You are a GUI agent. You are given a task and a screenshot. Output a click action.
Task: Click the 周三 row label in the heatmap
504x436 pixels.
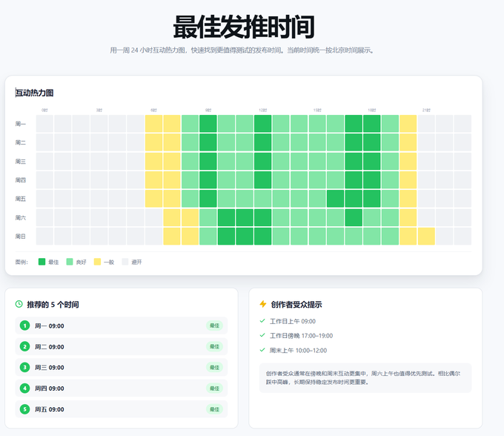click(21, 162)
